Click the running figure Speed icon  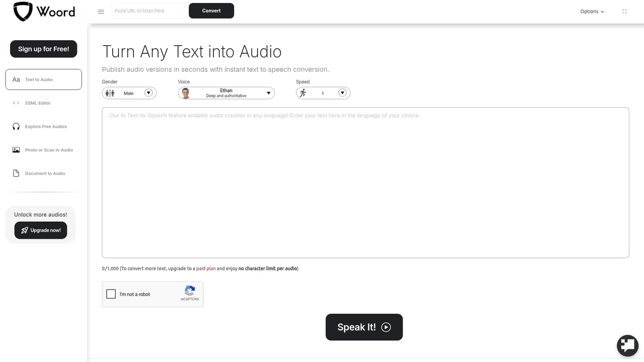pyautogui.click(x=303, y=93)
